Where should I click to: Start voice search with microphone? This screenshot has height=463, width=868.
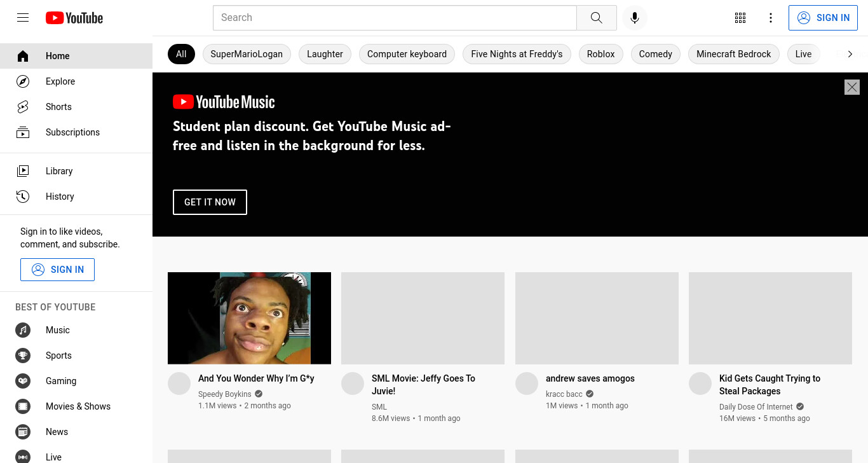(x=634, y=18)
